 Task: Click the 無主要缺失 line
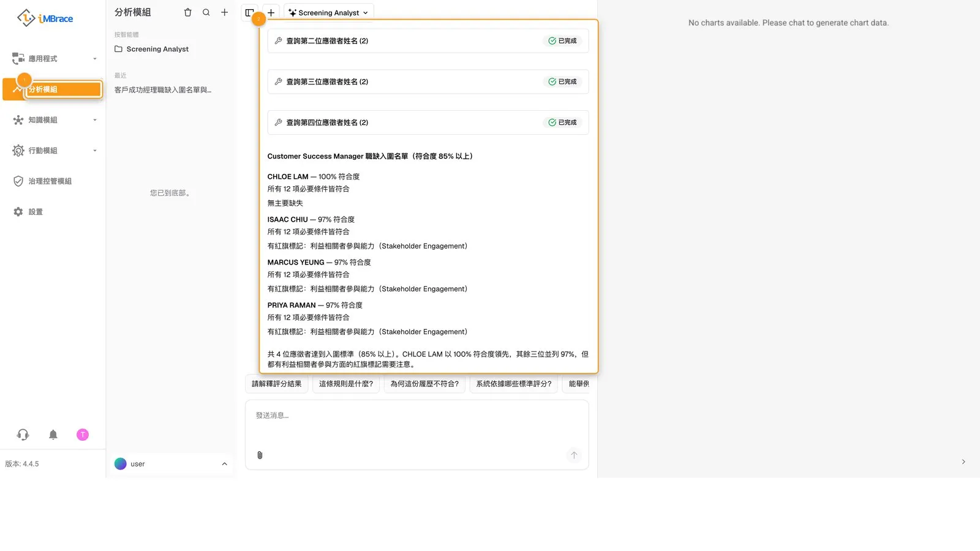pyautogui.click(x=285, y=203)
